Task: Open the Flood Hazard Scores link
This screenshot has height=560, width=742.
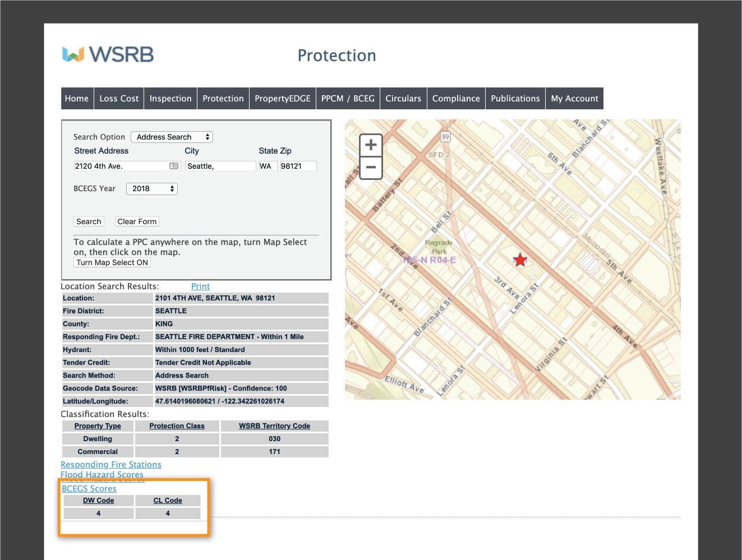Action: 102,474
